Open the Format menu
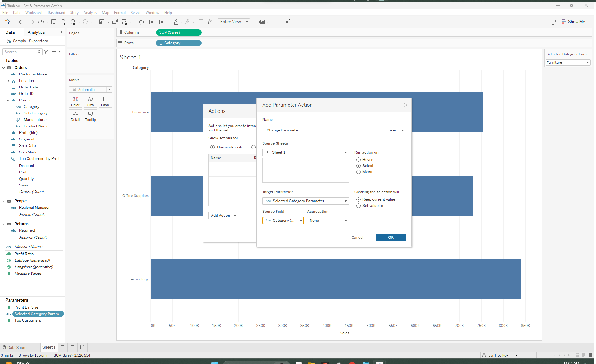596x364 pixels. click(120, 13)
